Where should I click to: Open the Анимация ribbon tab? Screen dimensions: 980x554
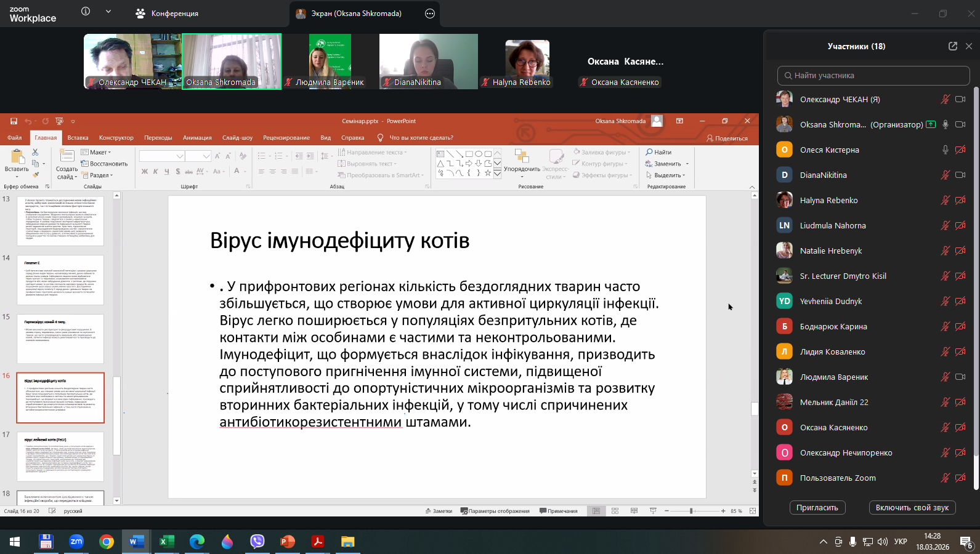coord(197,138)
